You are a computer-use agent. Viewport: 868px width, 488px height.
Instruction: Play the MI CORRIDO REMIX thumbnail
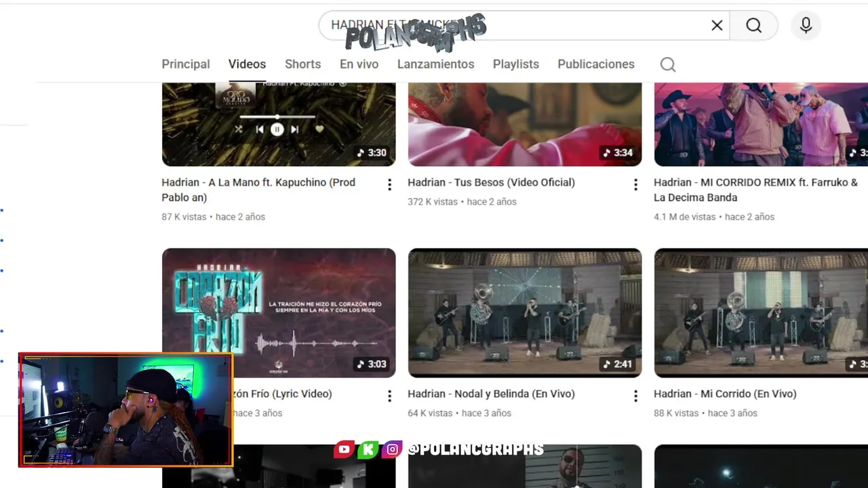point(761,124)
